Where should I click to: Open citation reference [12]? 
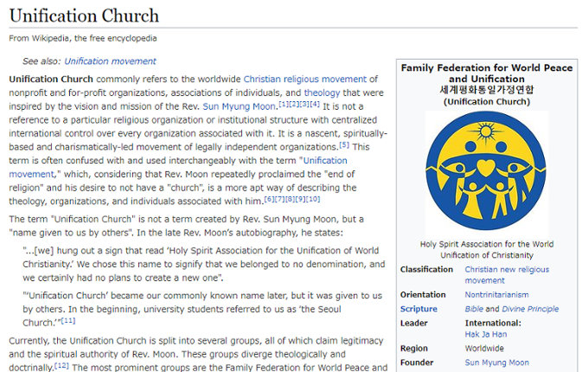coord(62,365)
